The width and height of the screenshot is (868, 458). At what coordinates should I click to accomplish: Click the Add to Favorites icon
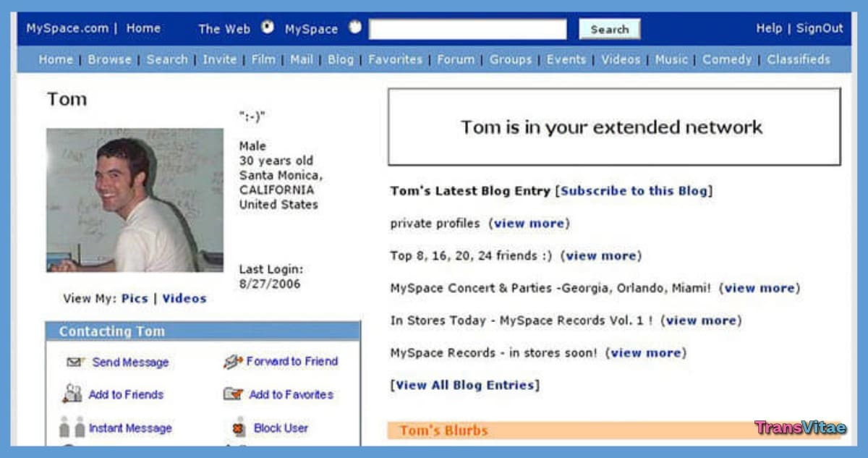233,394
